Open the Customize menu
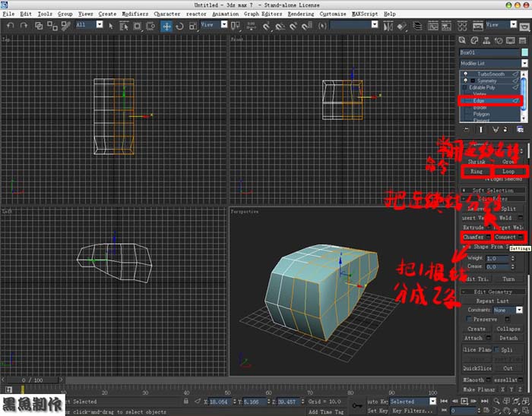This screenshot has width=532, height=416. click(333, 14)
